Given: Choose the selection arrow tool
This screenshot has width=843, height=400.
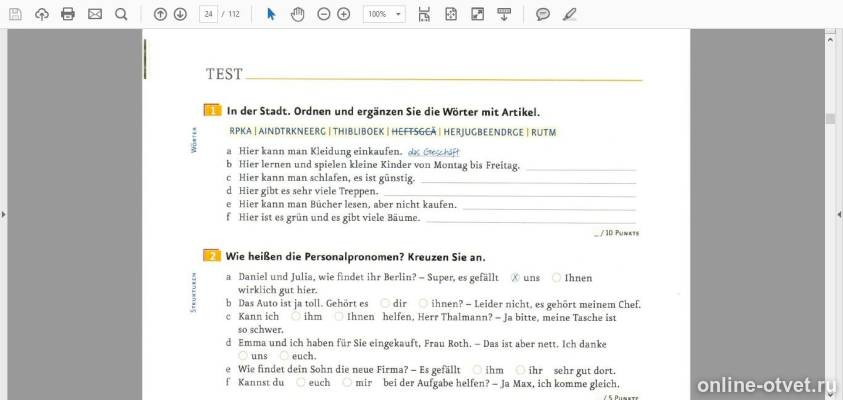Looking at the screenshot, I should (x=271, y=14).
